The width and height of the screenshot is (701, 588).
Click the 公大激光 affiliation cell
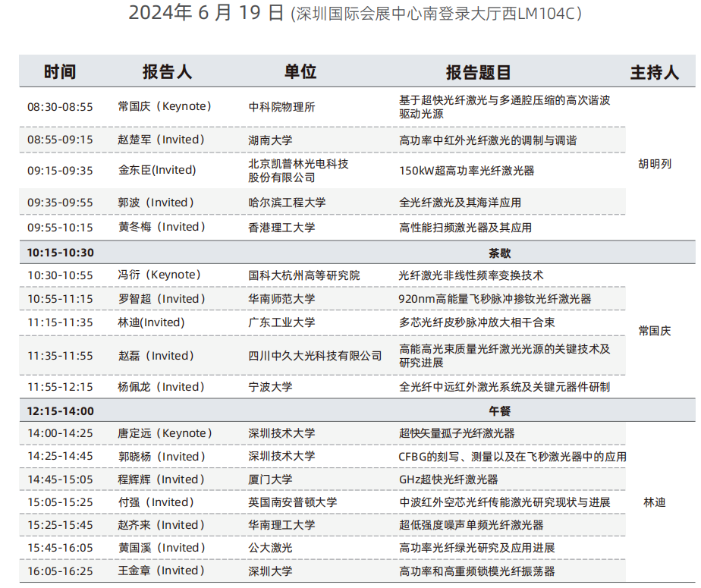[271, 548]
